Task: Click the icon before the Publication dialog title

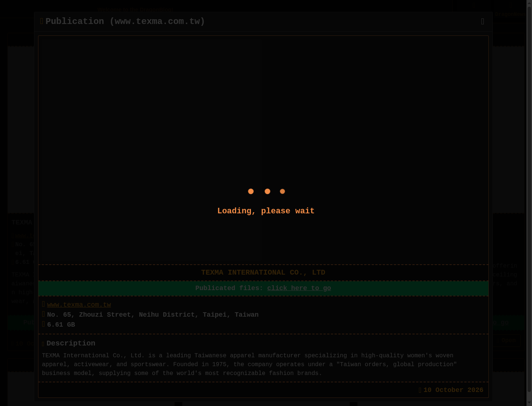Action: [42, 21]
